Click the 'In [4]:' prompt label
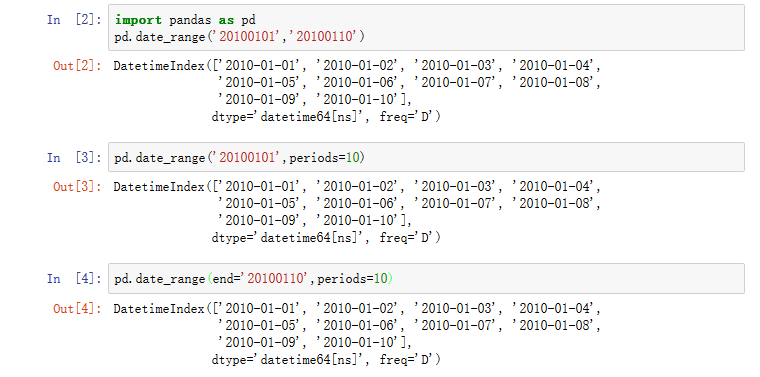 click(x=74, y=279)
